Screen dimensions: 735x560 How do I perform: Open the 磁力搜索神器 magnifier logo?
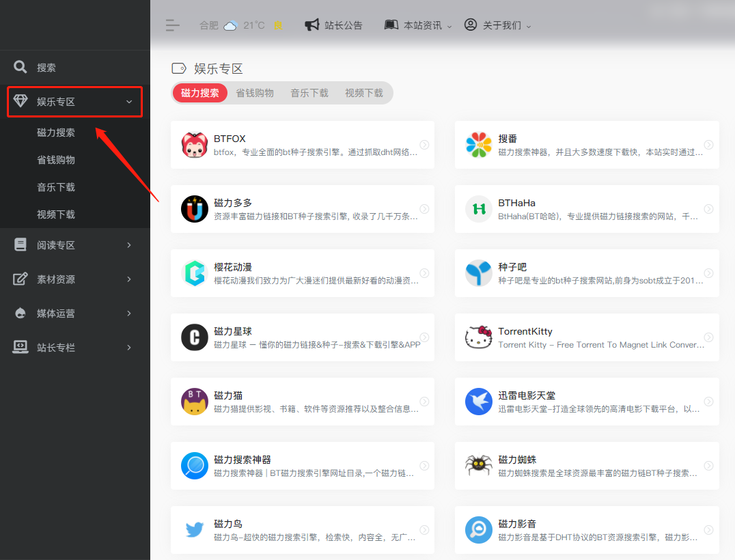(195, 466)
